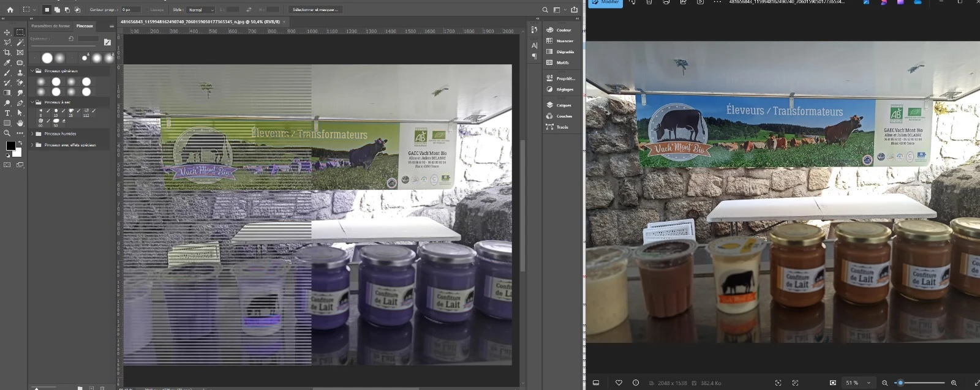Toggle Quick Mask mode icon
980x390 pixels.
pos(7,165)
